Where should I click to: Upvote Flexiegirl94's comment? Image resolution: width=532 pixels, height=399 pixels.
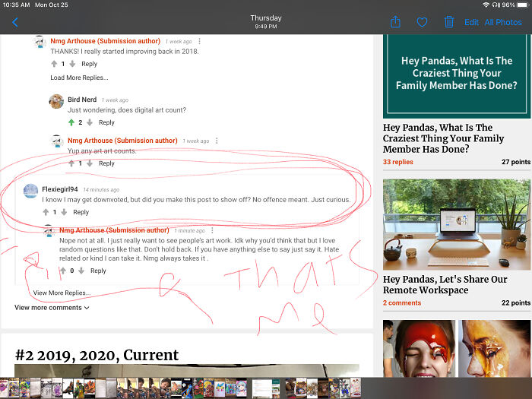coord(46,212)
